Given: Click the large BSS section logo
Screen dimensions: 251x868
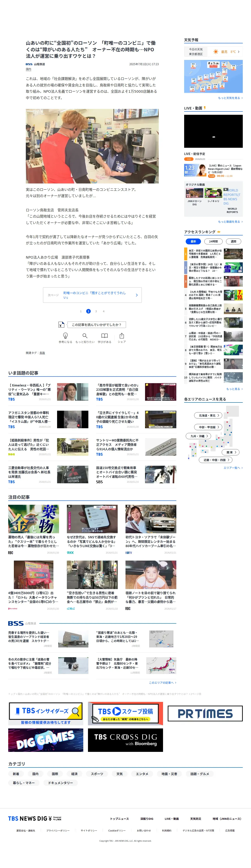Looking at the screenshot, I should [16, 623].
